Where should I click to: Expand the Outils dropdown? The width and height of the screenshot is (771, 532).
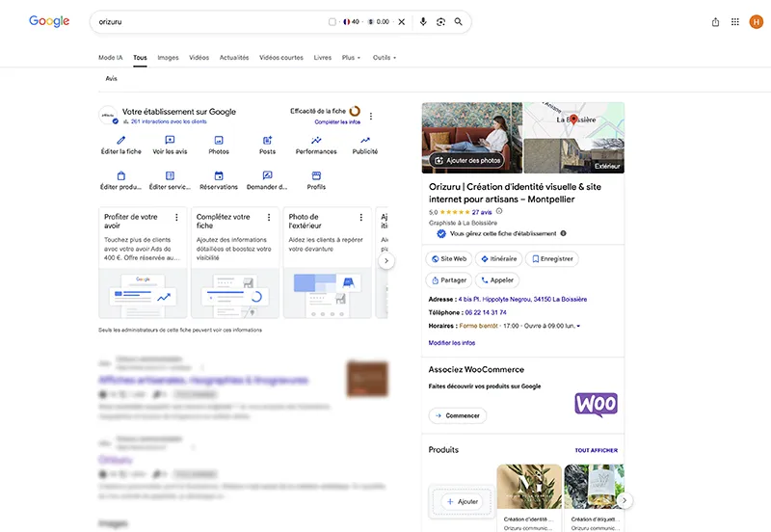coord(384,58)
